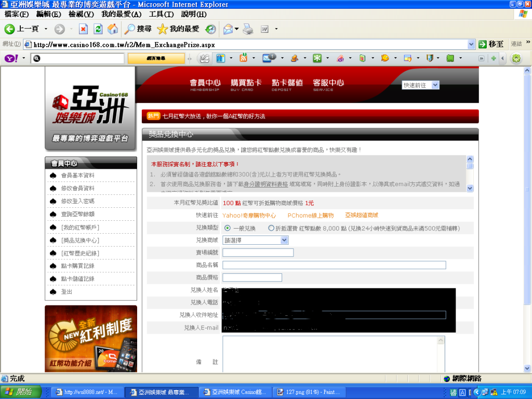This screenshot has width=532, height=399.
Task: Expand the 快速前往 dropdown in header
Action: [435, 85]
